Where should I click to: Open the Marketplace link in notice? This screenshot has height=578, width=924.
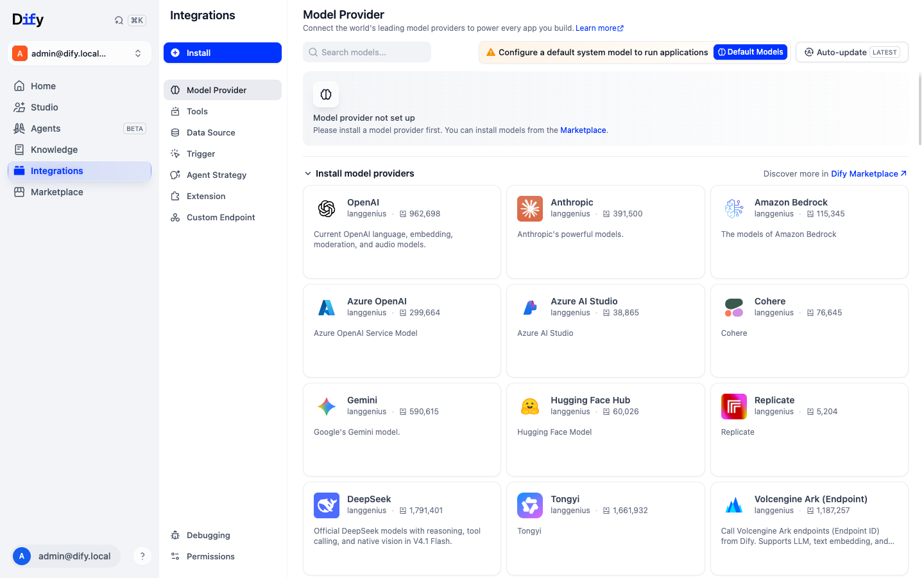(583, 130)
